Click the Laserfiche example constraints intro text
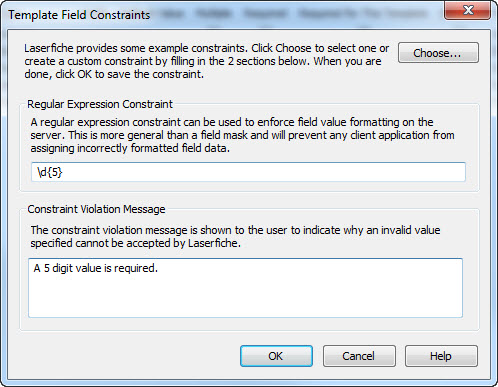 [207, 61]
